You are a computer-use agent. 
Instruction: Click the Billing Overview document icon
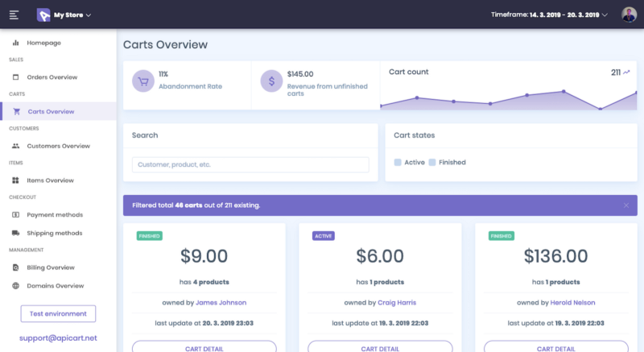pyautogui.click(x=15, y=267)
